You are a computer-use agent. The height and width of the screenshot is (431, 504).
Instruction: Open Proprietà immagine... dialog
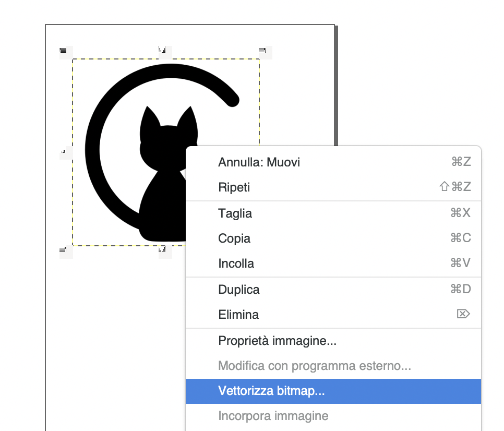277,342
